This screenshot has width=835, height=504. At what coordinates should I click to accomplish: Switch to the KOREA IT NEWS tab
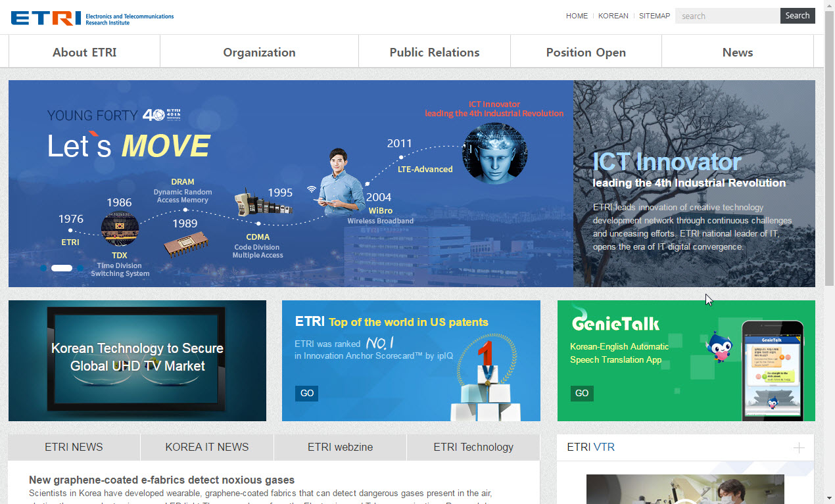pos(206,447)
